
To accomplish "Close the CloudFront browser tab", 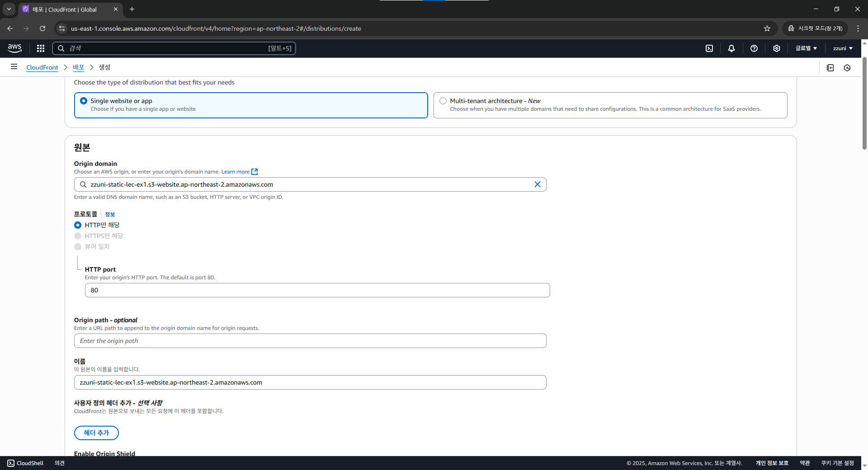I will click(116, 9).
